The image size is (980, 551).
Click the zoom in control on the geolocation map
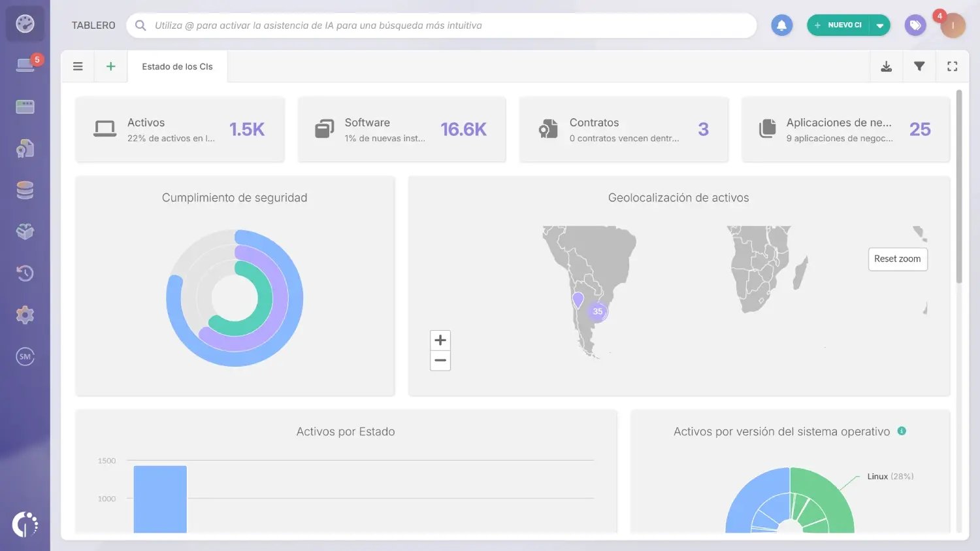(x=440, y=339)
